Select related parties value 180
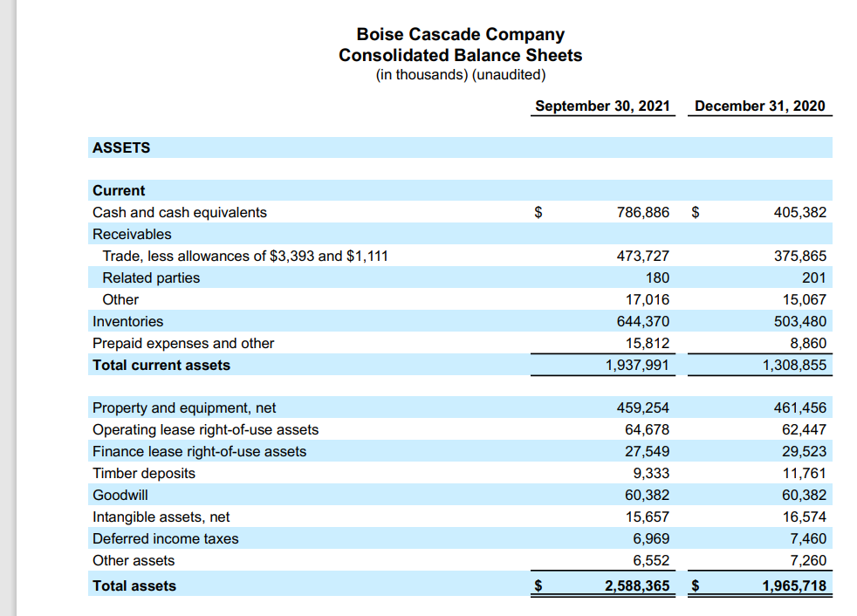The width and height of the screenshot is (857, 616). click(657, 277)
